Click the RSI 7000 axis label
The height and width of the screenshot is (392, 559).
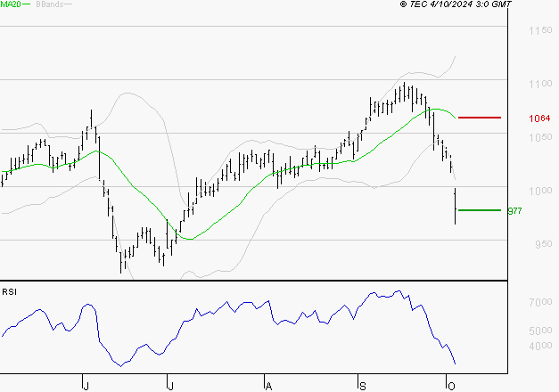pyautogui.click(x=540, y=302)
